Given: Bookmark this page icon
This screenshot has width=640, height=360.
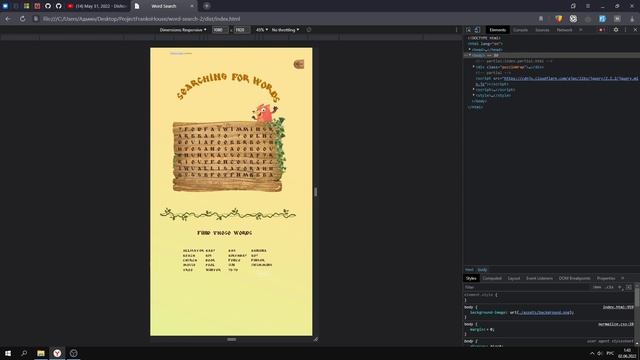Looking at the screenshot, I should (x=541, y=19).
